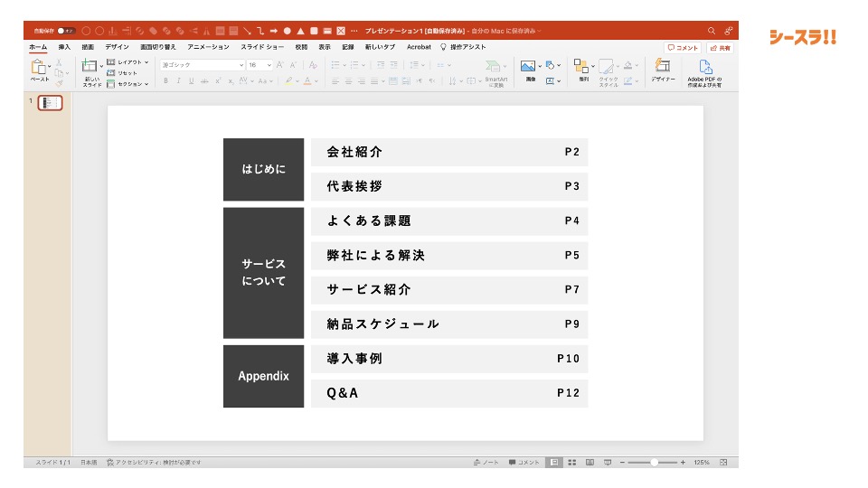This screenshot has width=868, height=488.
Task: Click the Arrange (整列) icon
Action: (x=582, y=67)
